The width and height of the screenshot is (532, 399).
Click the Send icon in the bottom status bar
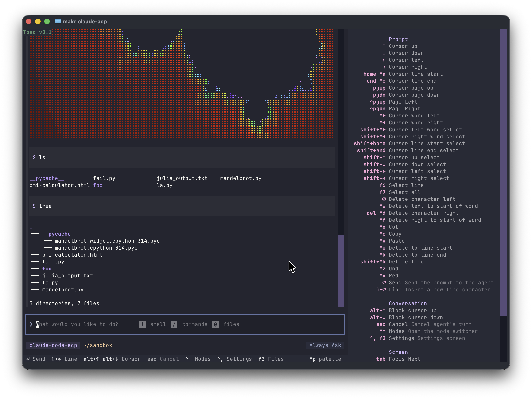pyautogui.click(x=28, y=359)
